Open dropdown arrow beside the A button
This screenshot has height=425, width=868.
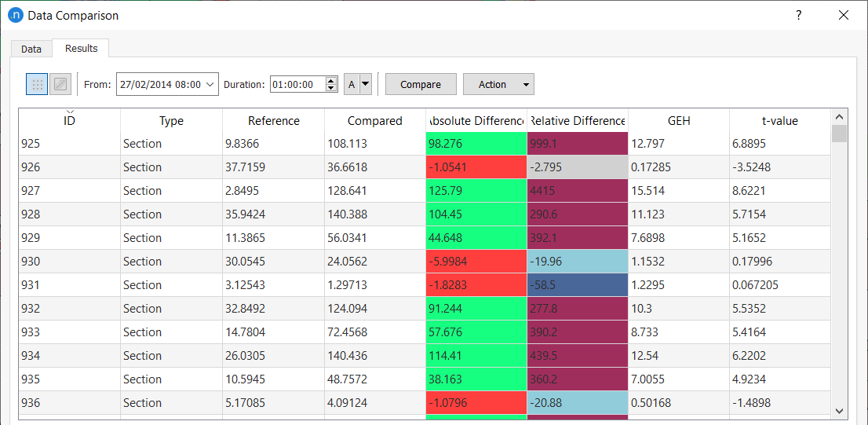pyautogui.click(x=365, y=84)
